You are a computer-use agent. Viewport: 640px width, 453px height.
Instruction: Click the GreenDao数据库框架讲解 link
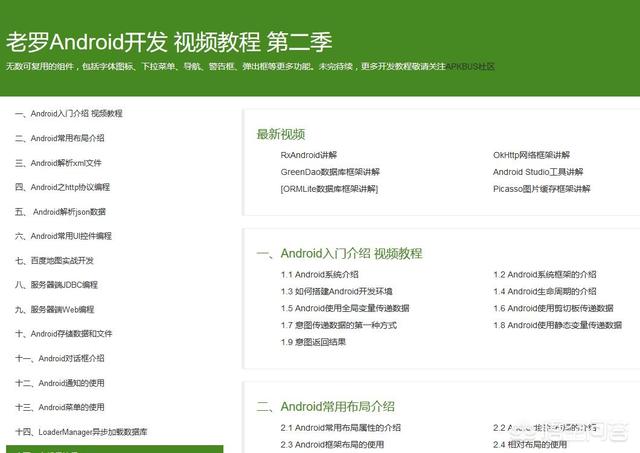pyautogui.click(x=330, y=172)
